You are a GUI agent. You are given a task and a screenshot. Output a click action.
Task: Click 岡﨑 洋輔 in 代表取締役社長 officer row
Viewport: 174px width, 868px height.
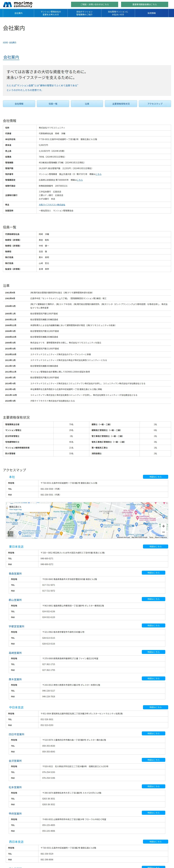(x=44, y=234)
